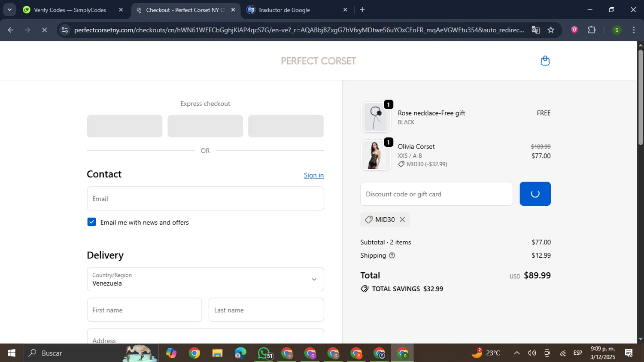
Task: Open the Windows Start menu
Action: coord(11,353)
